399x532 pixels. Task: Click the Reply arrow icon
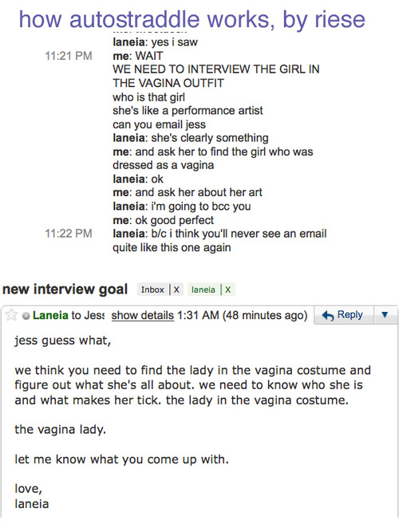[x=328, y=316]
